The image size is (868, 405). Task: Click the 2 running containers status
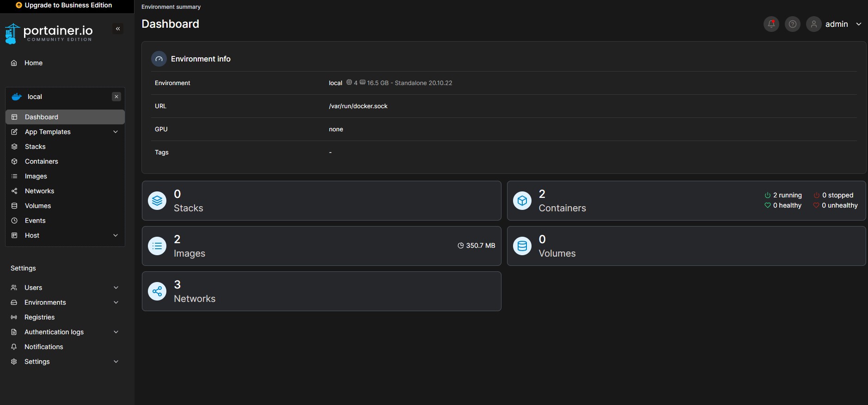(783, 195)
